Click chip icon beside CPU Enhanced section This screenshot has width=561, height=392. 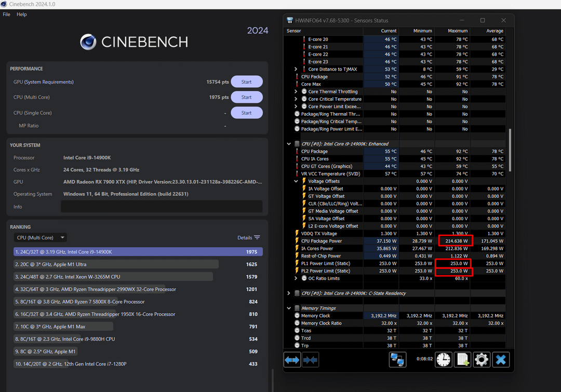pos(297,144)
